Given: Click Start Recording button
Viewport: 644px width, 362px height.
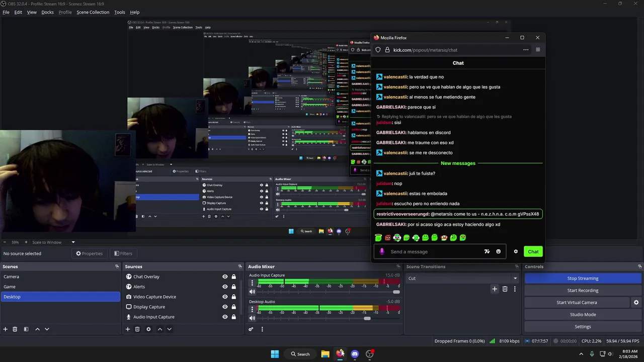Looking at the screenshot, I should point(583,291).
